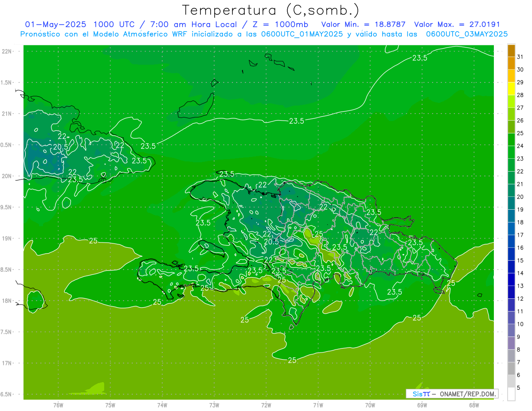This screenshot has width=532, height=411.
Task: Click the 20.5 contour label over eastern Cuba
Action: pyautogui.click(x=61, y=147)
